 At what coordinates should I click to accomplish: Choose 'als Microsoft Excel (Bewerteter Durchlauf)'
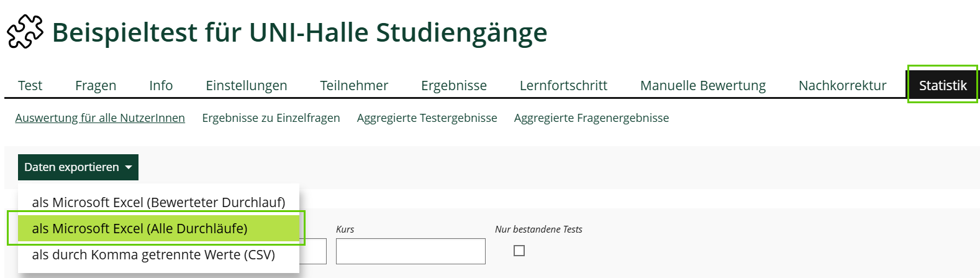(x=158, y=202)
